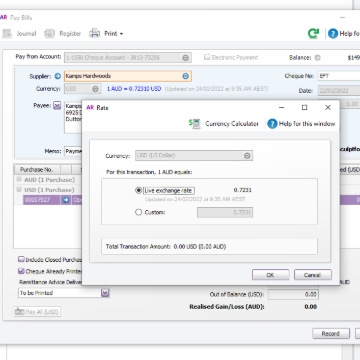Open the Print dropdown in toolbar
360x360 pixels.
pos(106,33)
